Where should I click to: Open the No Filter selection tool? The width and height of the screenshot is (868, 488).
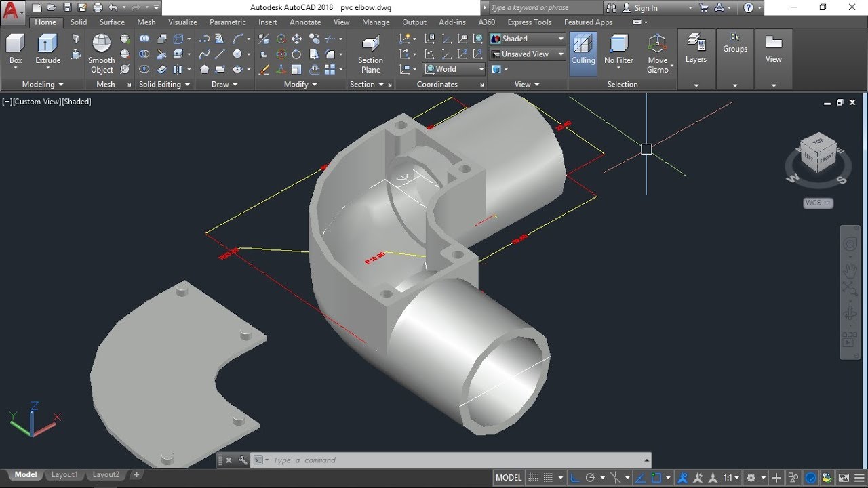[619, 52]
